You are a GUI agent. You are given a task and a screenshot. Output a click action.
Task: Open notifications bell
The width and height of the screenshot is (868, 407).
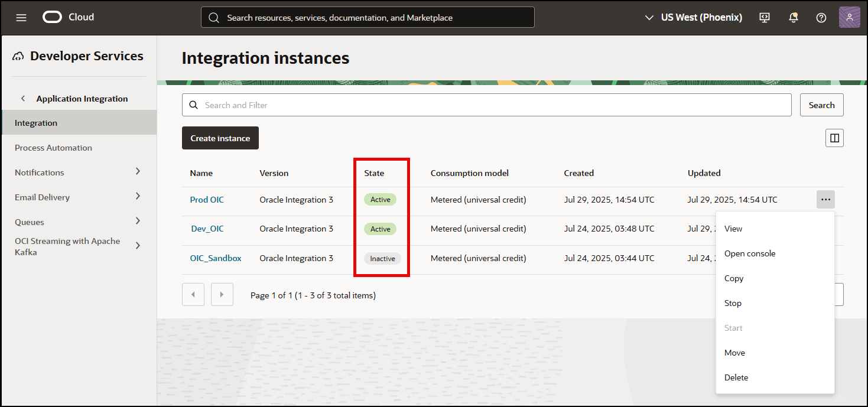tap(793, 17)
